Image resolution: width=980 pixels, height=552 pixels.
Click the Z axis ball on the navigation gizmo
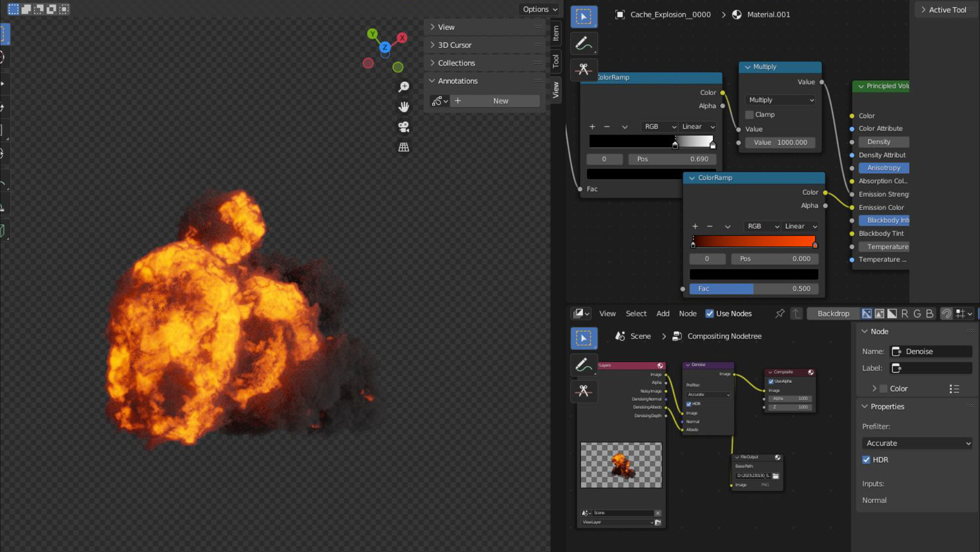385,47
